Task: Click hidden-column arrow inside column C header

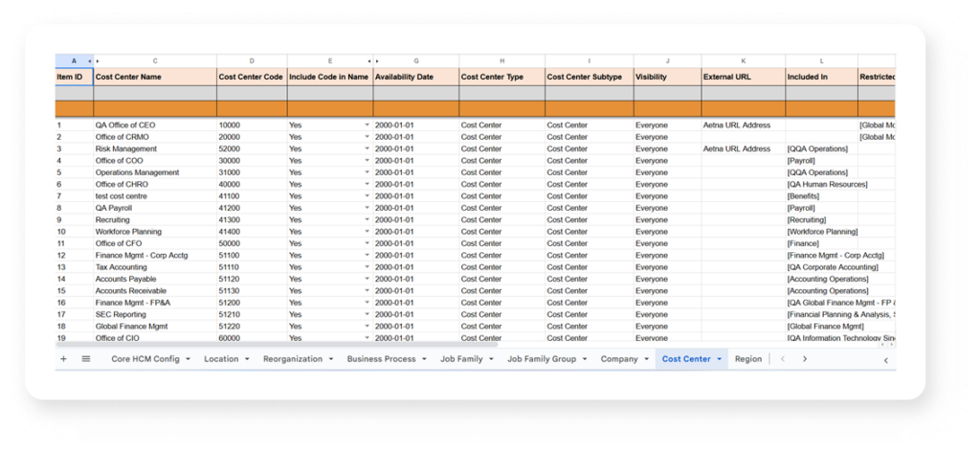Action: (98, 61)
